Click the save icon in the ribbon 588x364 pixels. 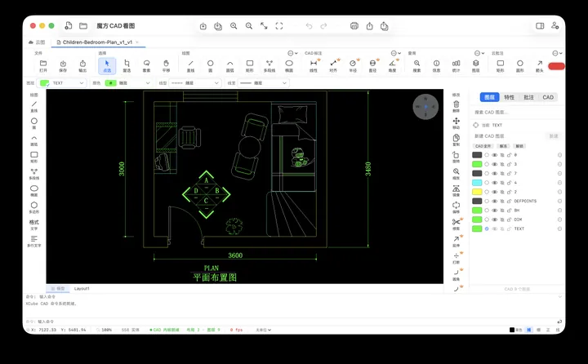63,66
